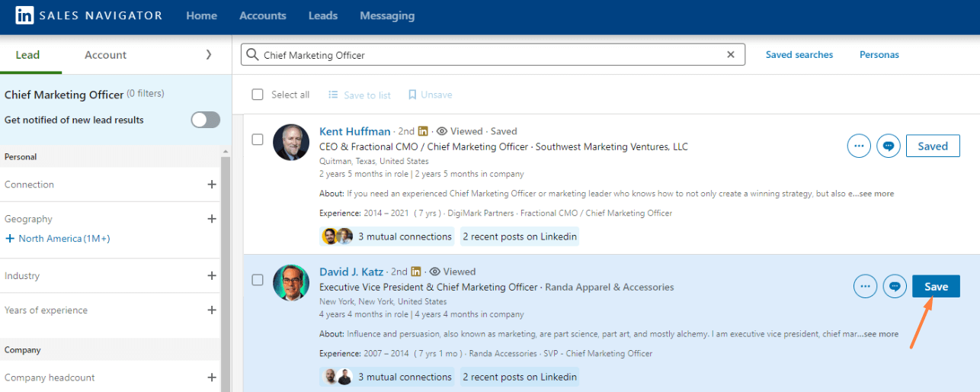
Task: Toggle Get notified of new lead results
Action: tap(205, 120)
